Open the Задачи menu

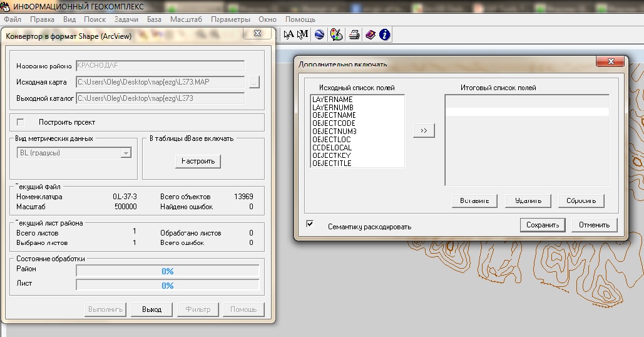126,19
